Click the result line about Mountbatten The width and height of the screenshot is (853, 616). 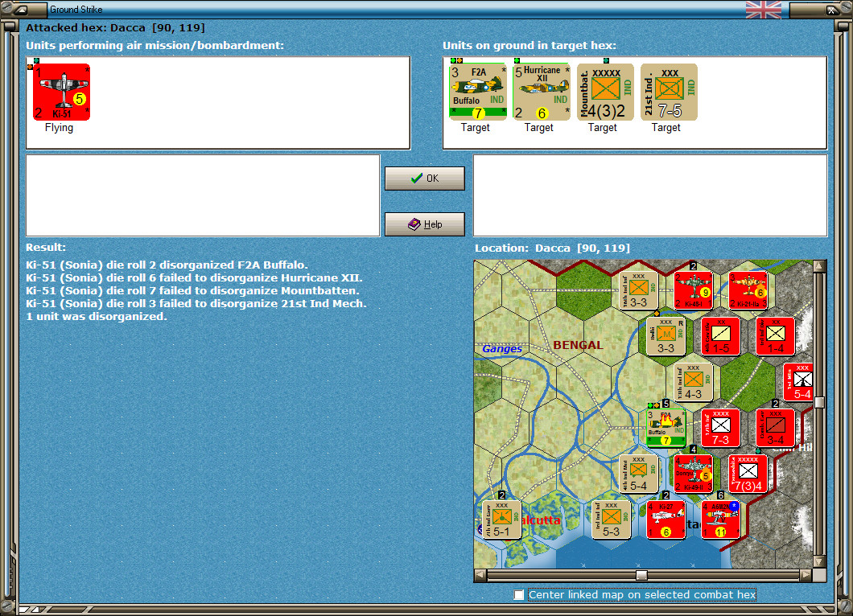[192, 291]
